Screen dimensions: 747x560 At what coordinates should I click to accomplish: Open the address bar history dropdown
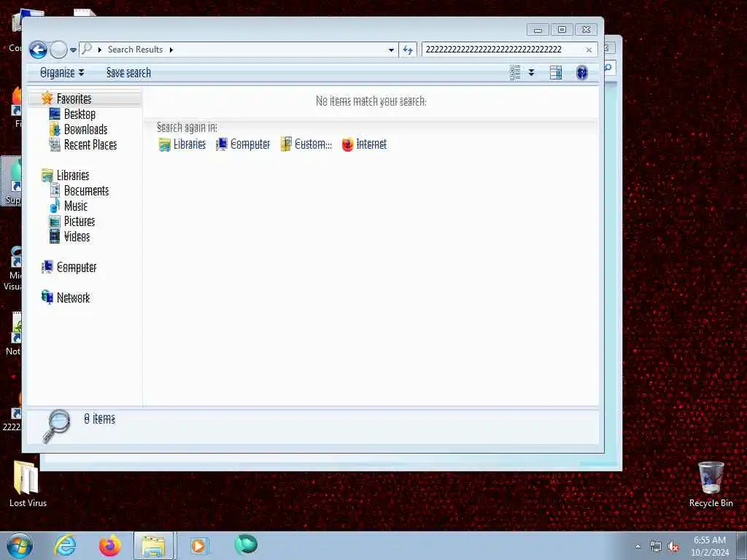(x=391, y=50)
